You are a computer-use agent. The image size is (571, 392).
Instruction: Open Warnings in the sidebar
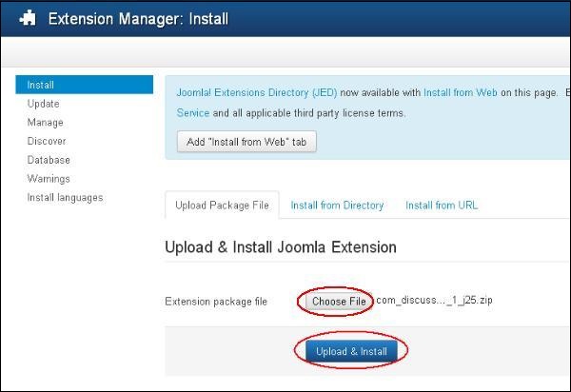point(49,178)
